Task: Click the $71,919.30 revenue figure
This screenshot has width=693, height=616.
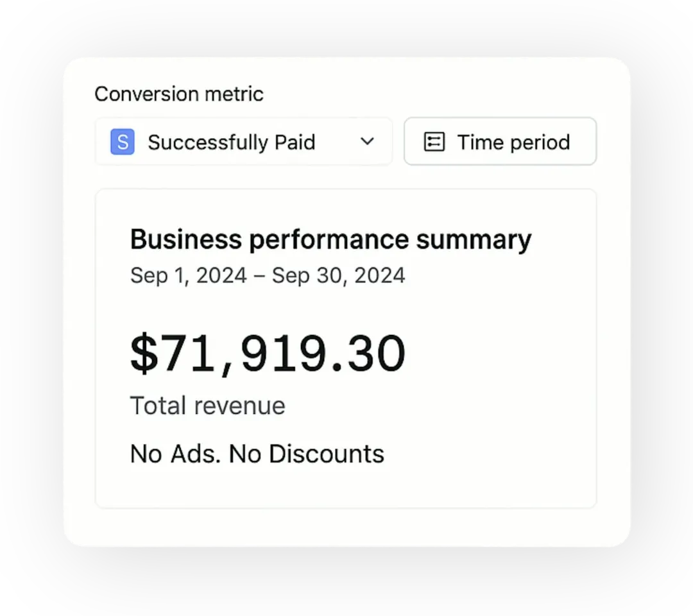Action: click(268, 352)
